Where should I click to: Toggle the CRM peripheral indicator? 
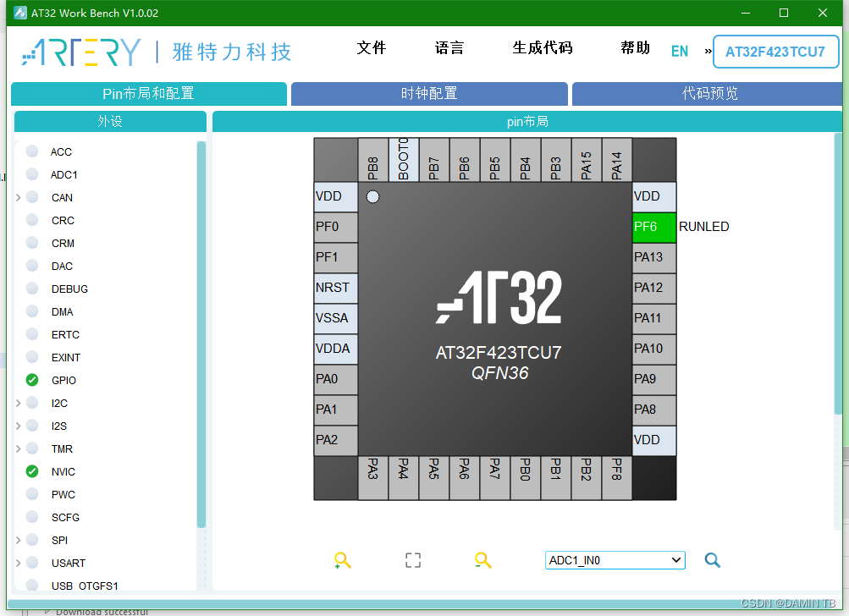tap(32, 243)
